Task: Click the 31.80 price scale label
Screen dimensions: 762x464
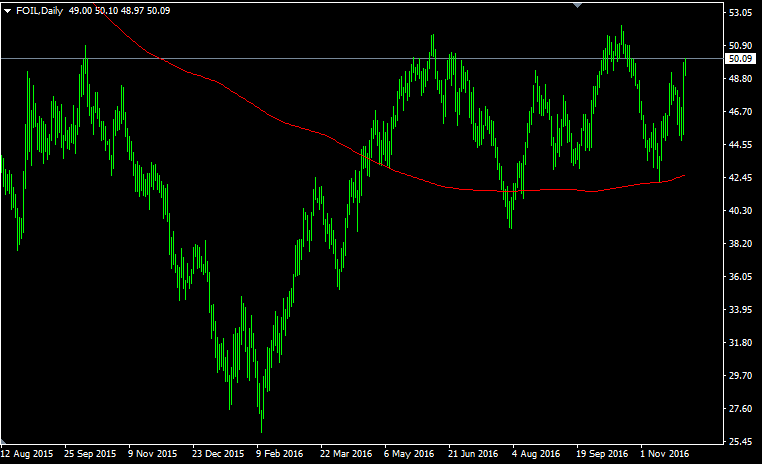Action: pos(741,343)
